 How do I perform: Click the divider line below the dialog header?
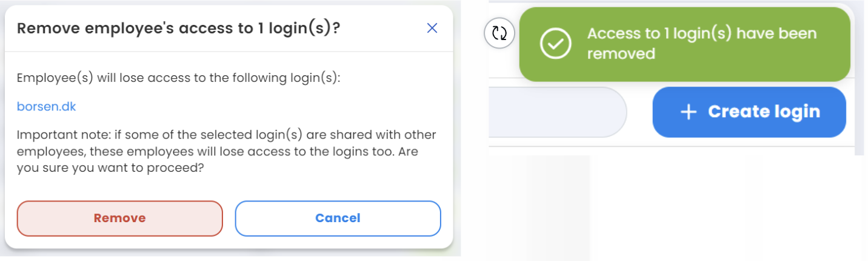(x=229, y=52)
